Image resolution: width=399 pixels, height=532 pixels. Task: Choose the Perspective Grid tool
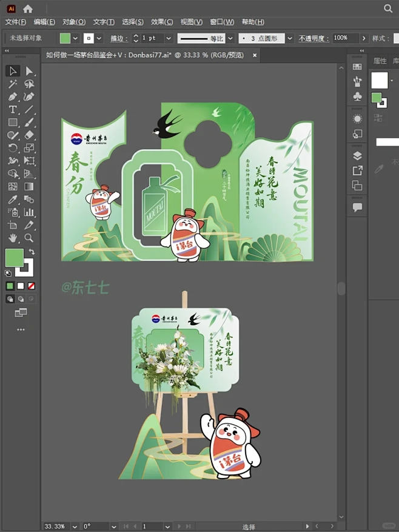(29, 173)
